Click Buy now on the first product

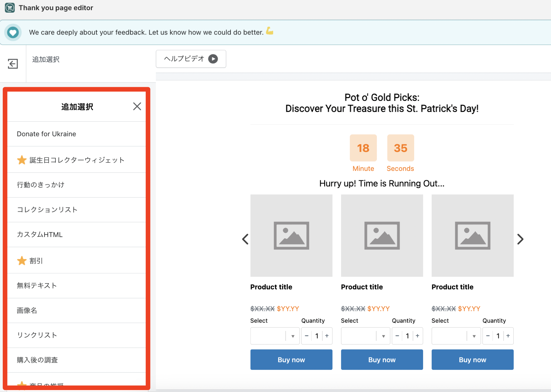tap(291, 360)
